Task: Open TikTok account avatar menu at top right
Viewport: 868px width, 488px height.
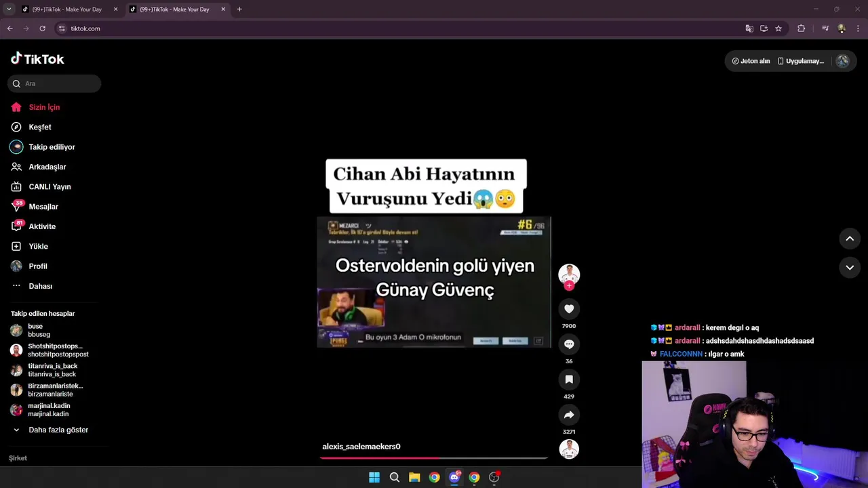Action: pyautogui.click(x=842, y=61)
